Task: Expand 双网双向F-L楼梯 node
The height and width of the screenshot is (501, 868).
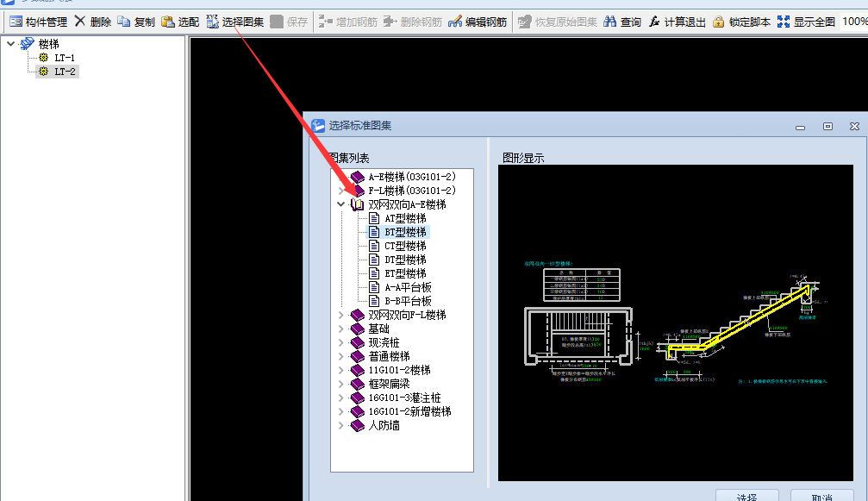Action: pyautogui.click(x=341, y=315)
